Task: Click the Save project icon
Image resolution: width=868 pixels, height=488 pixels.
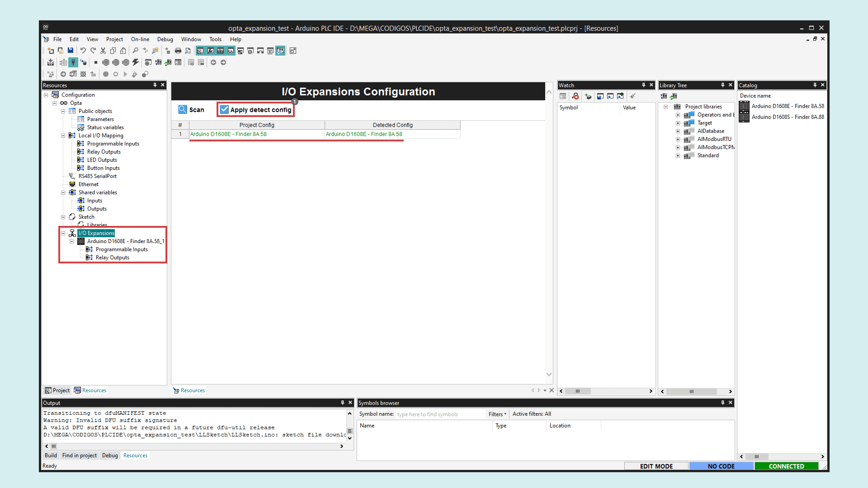Action: click(x=71, y=51)
